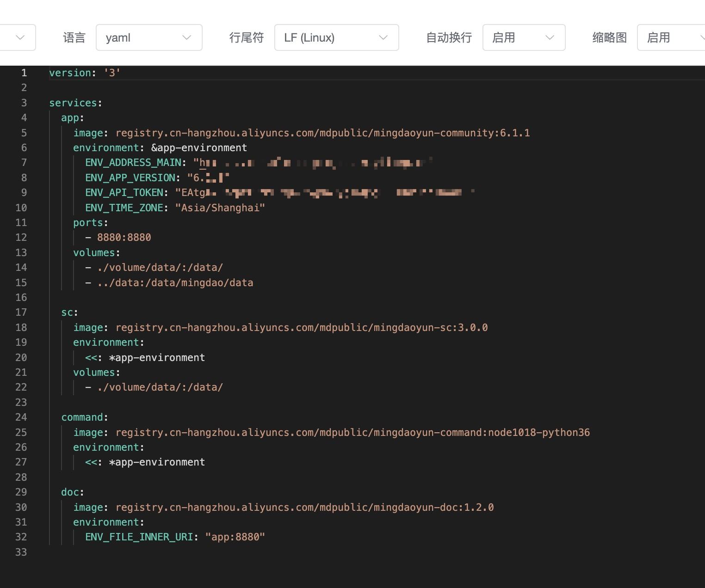Click line number 1 in the gutter
Viewport: 705px width, 588px height.
point(24,73)
